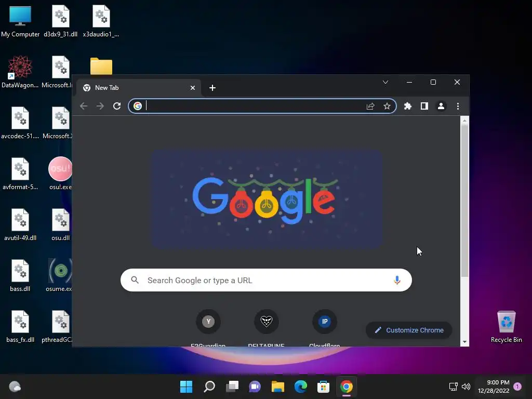
Task: Select My Computer desktop icon
Action: tap(20, 22)
